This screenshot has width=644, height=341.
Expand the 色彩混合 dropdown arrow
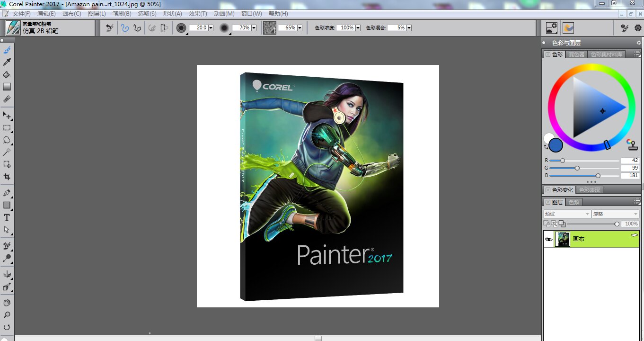click(x=409, y=28)
